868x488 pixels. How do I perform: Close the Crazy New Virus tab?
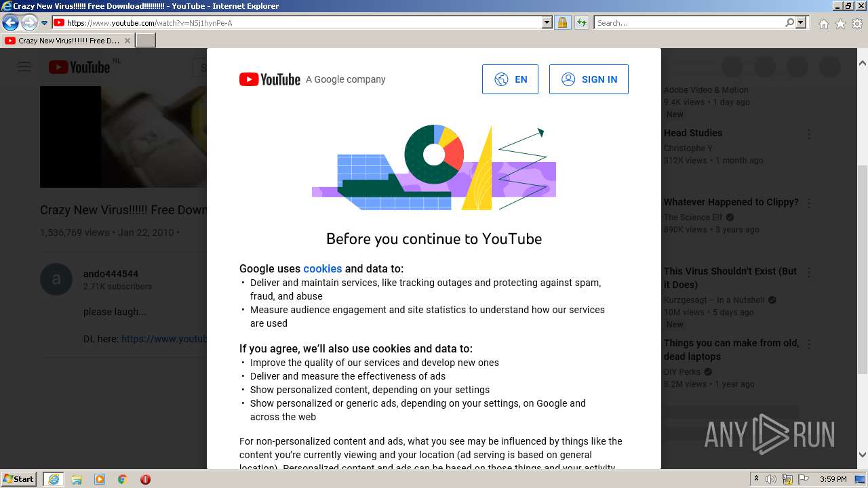click(127, 41)
